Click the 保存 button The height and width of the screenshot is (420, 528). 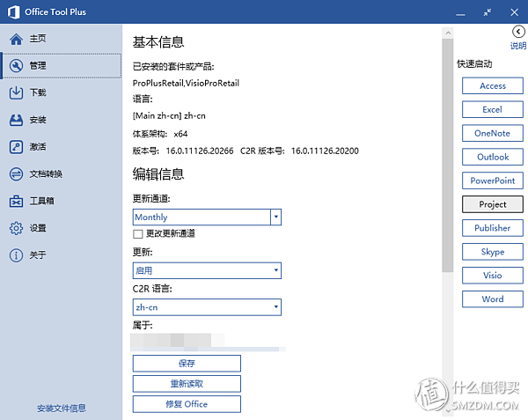click(187, 364)
